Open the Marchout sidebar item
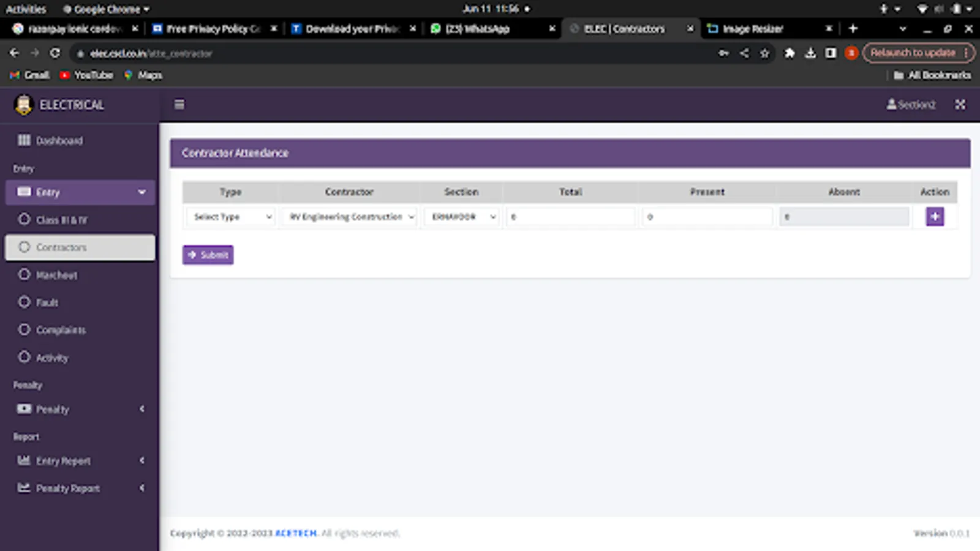 [80, 275]
